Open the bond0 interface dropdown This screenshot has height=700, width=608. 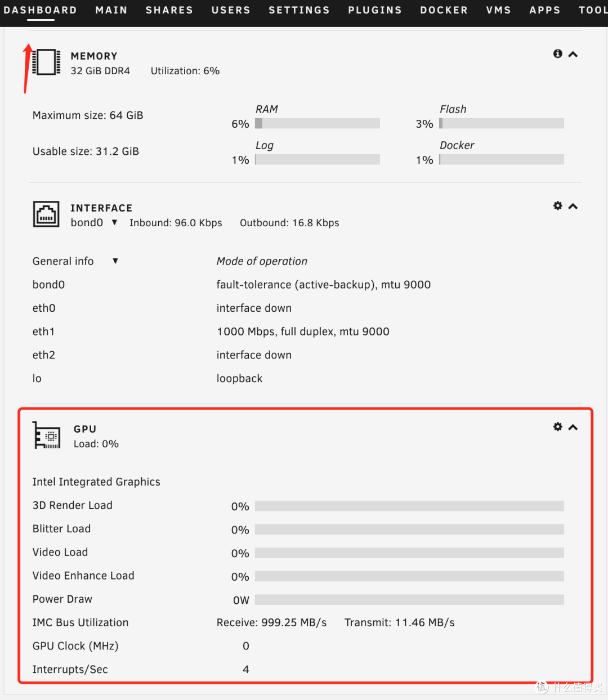114,222
